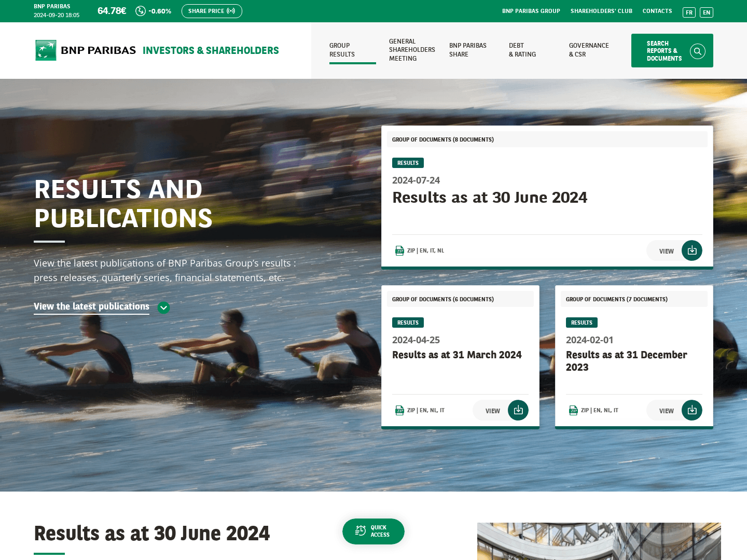
Task: Switch language to FR
Action: click(689, 12)
